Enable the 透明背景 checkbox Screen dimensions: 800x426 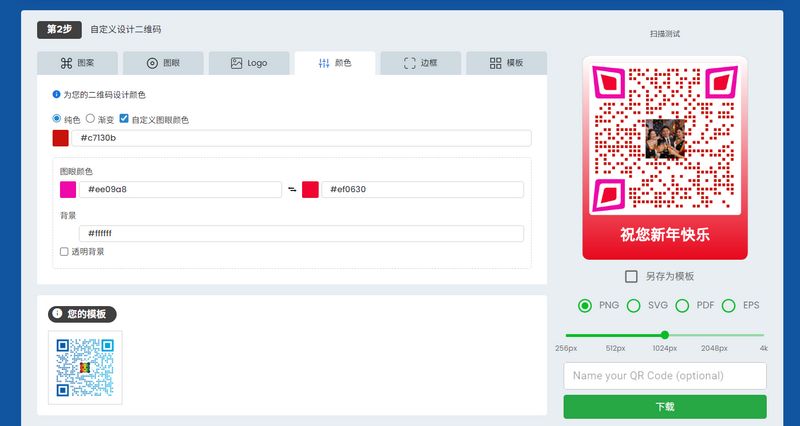65,252
